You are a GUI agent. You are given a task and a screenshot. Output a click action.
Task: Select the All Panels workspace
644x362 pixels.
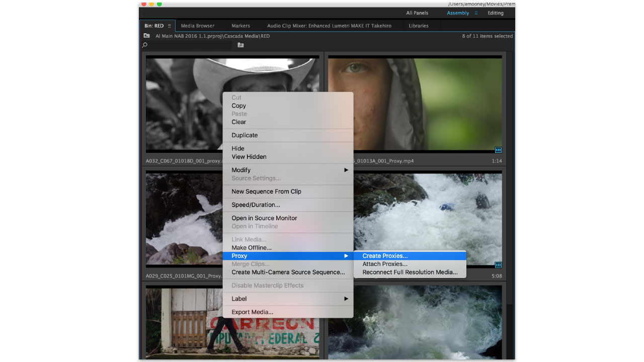(417, 13)
